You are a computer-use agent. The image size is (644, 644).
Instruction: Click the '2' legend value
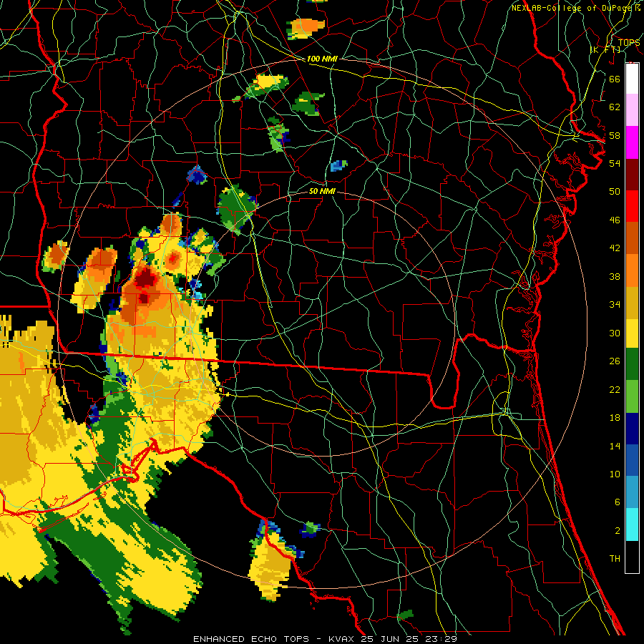click(x=617, y=531)
